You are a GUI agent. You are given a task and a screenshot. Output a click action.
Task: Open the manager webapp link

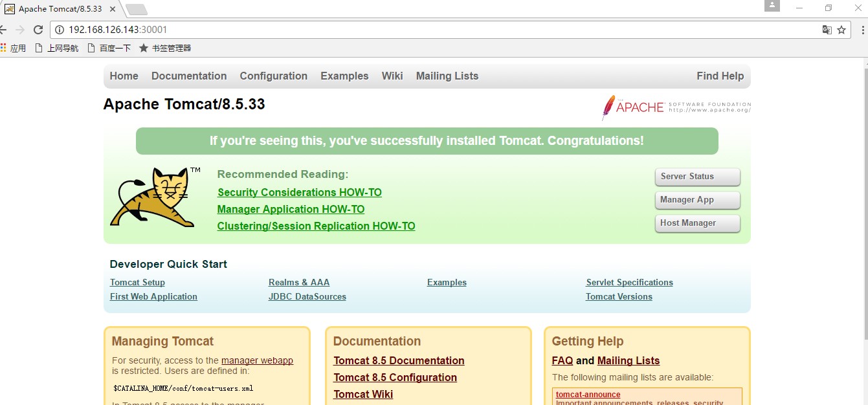point(257,360)
